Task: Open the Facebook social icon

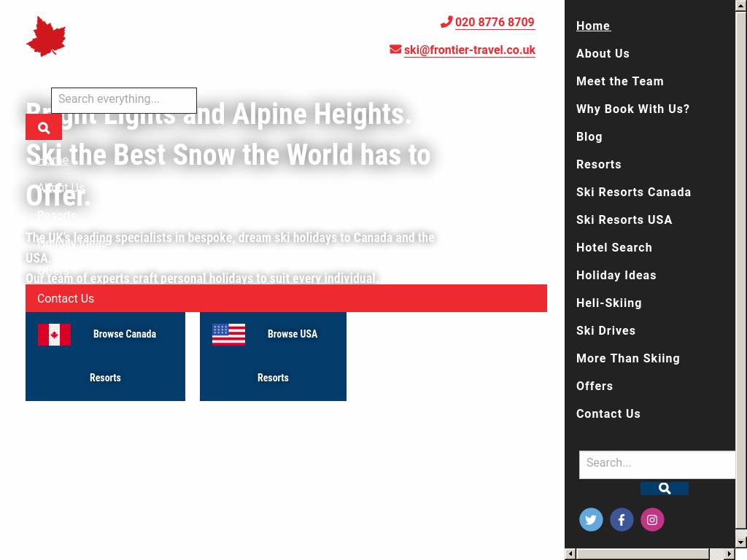Action: click(622, 520)
